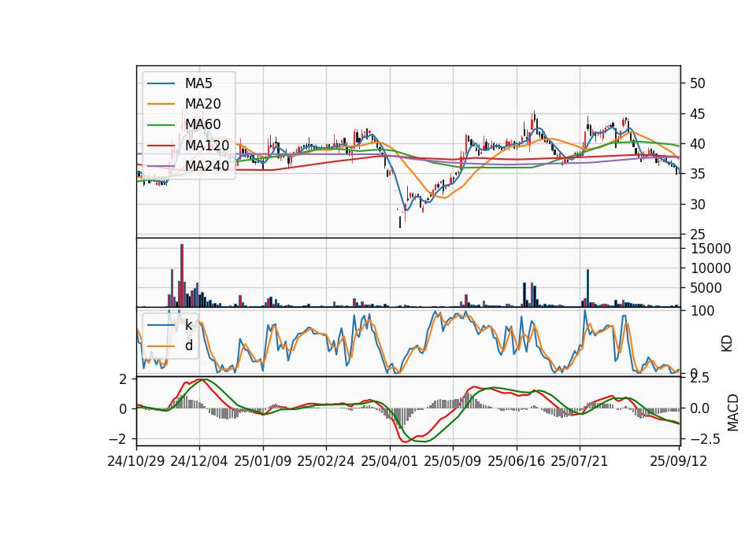Click the KD axis title

727,344
